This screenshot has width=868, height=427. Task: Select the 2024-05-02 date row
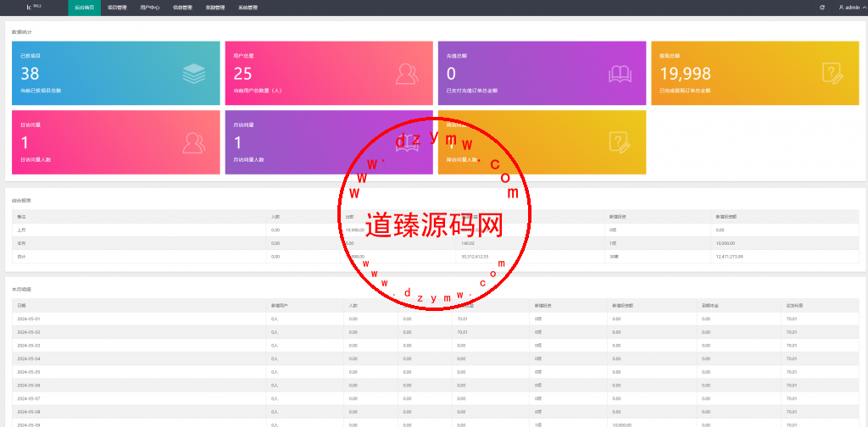435,332
